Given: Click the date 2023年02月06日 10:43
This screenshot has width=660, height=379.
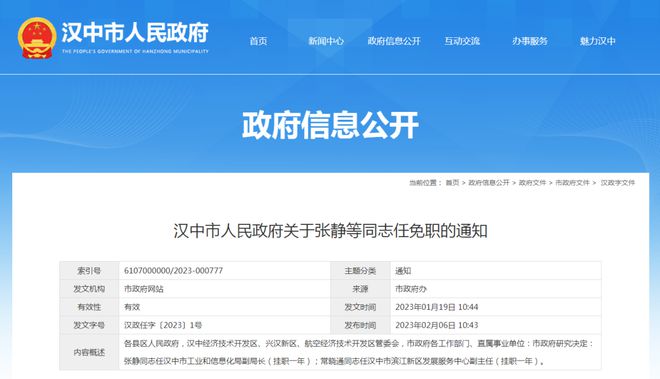Looking at the screenshot, I should tap(436, 325).
